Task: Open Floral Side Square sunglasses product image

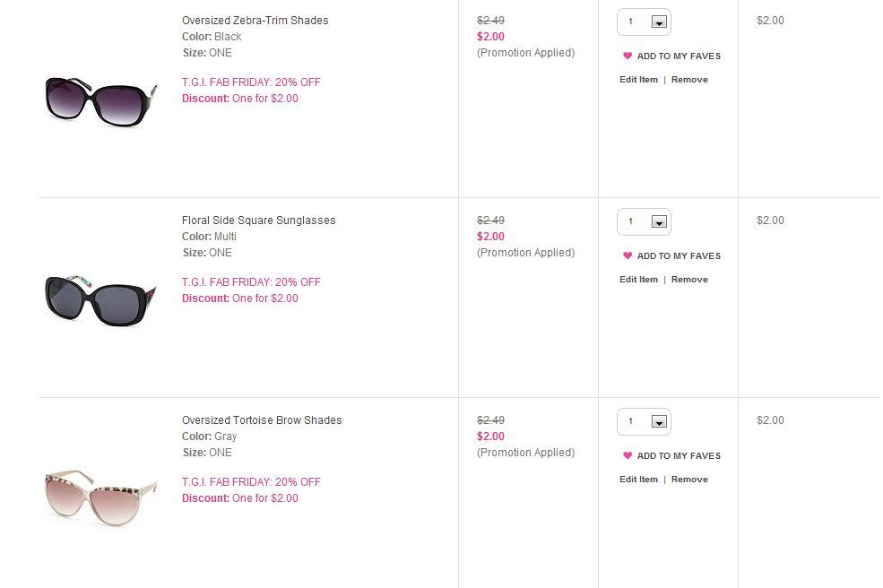Action: (100, 301)
